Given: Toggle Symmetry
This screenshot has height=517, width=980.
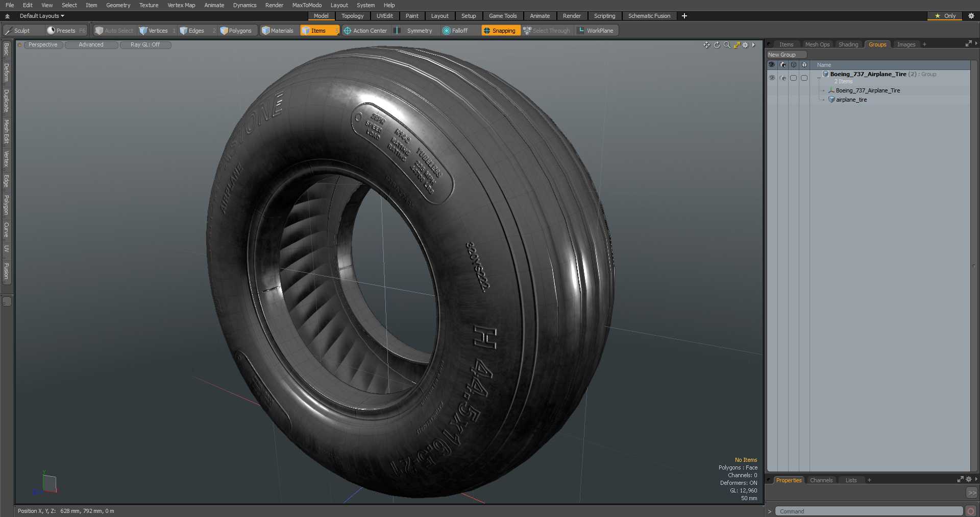Looking at the screenshot, I should (x=414, y=31).
